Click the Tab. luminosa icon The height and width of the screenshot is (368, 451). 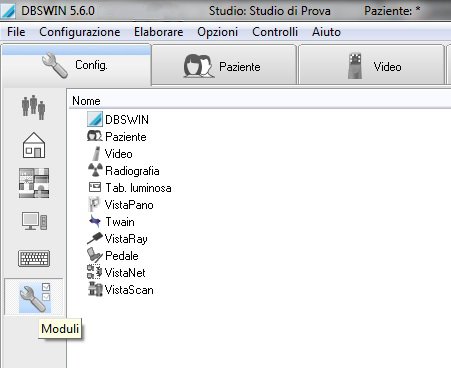pos(95,187)
